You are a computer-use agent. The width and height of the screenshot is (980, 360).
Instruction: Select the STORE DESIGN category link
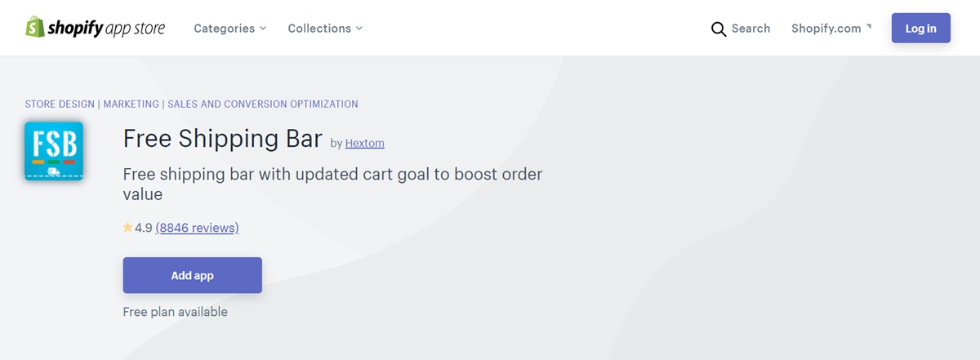coord(60,104)
